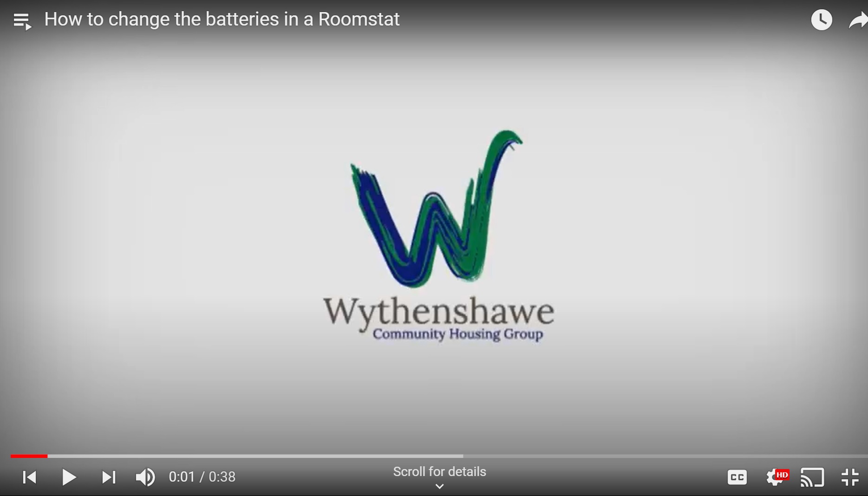Mute the audio via the speaker icon
The height and width of the screenshot is (496, 868).
145,477
